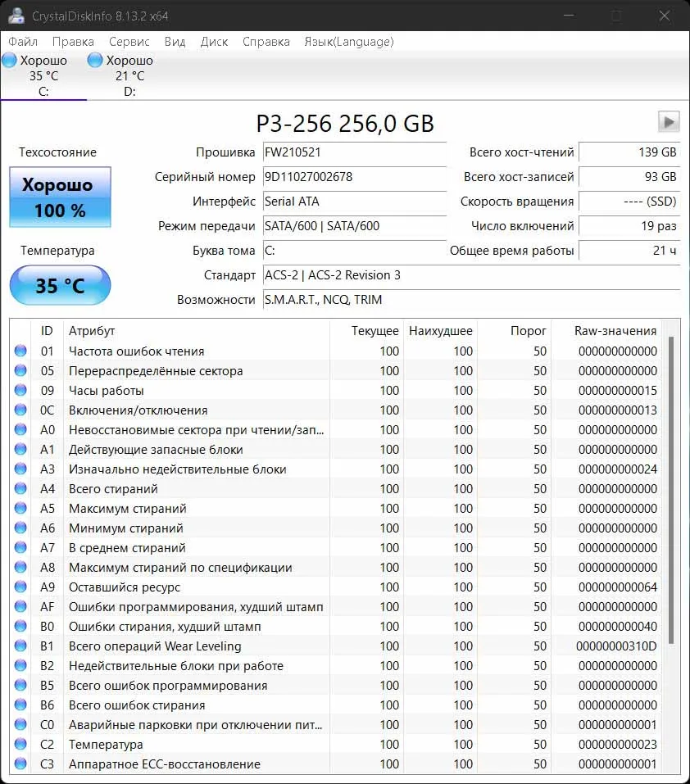This screenshot has width=690, height=784.
Task: Click status orb of Wear Leveling row
Action: 20,646
